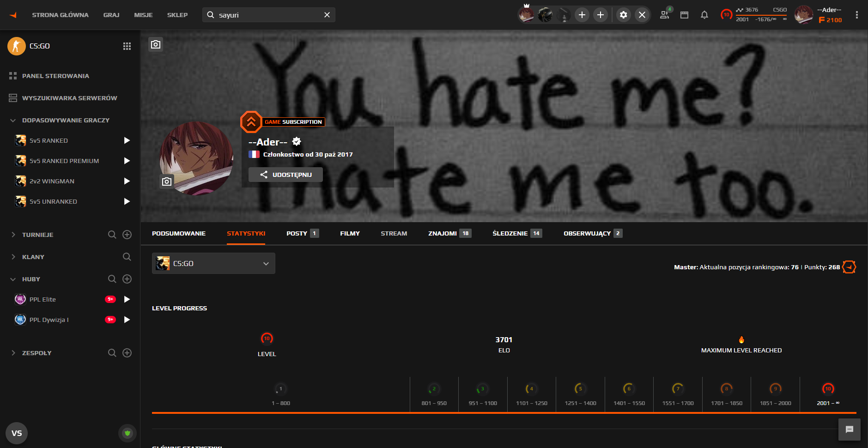Create a tournament with the plus icon
The height and width of the screenshot is (448, 868).
(x=127, y=235)
